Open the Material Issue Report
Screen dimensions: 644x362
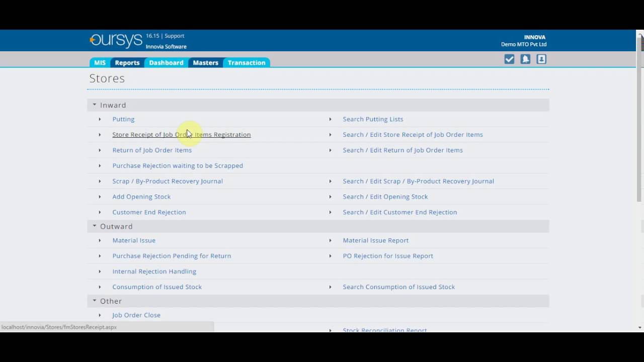(x=376, y=240)
